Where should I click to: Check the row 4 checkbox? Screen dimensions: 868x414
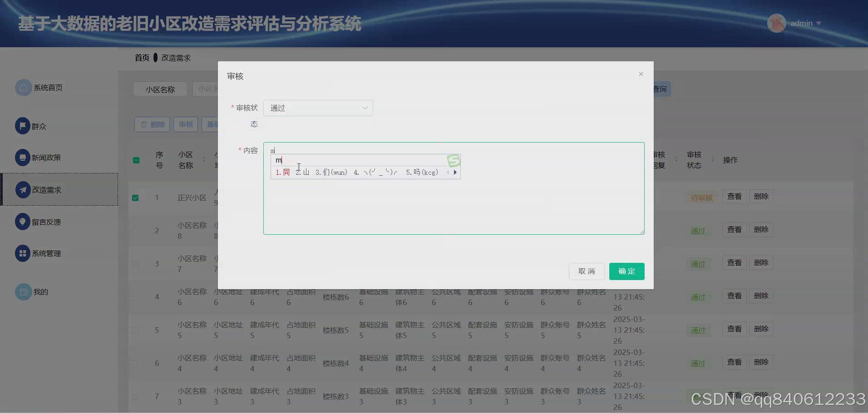[x=135, y=297]
